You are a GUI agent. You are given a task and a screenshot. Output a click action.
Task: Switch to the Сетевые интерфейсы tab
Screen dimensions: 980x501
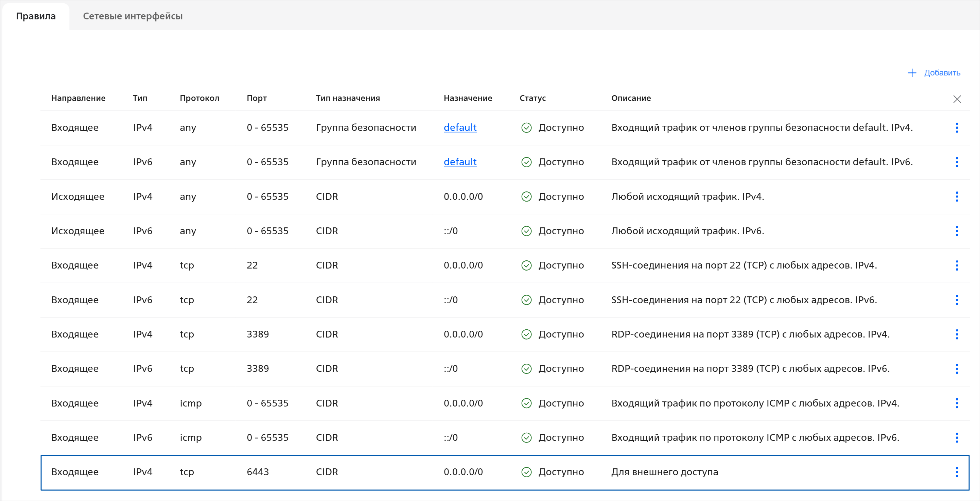tap(133, 16)
